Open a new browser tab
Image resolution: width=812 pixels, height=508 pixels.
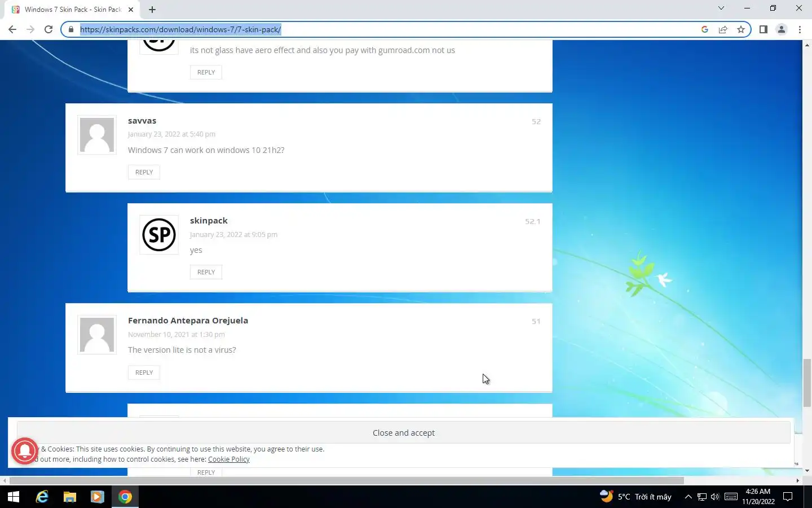coord(152,10)
